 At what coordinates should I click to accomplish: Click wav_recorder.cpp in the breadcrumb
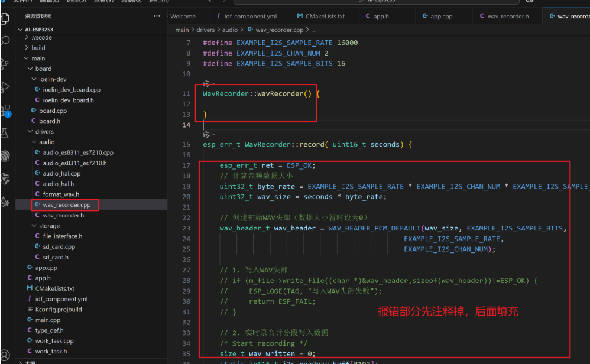click(279, 30)
